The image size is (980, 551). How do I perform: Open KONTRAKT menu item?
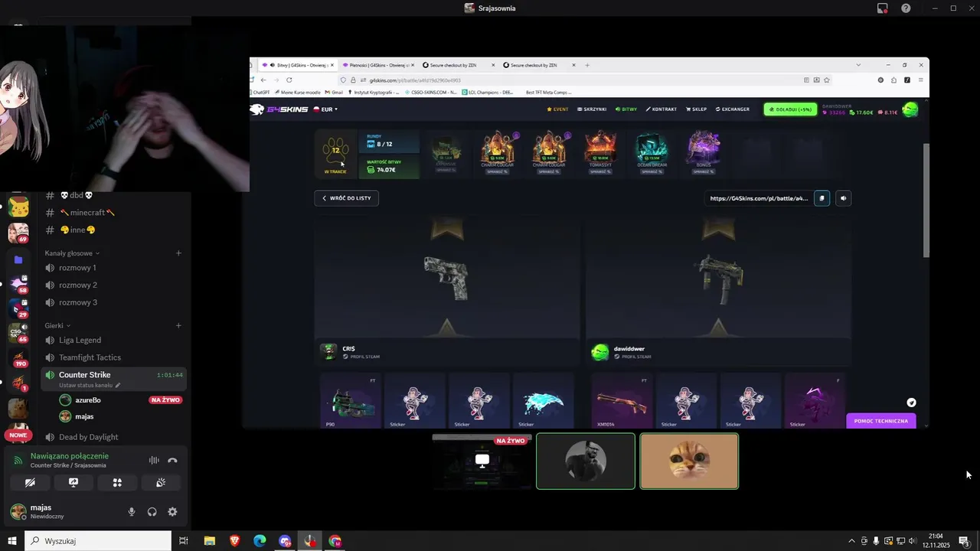click(661, 109)
